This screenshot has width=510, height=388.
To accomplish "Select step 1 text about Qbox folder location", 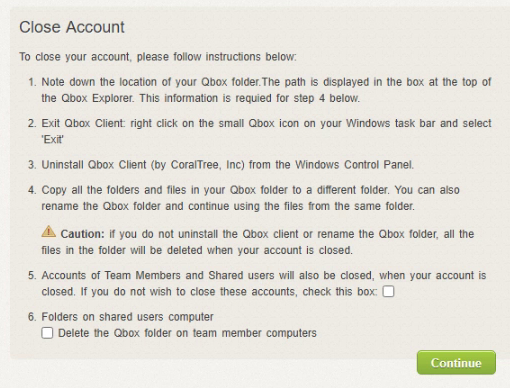I will pyautogui.click(x=266, y=90).
